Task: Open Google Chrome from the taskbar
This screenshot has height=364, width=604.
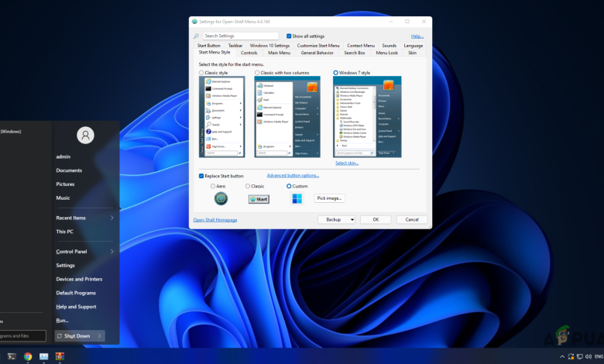Action: click(x=28, y=356)
